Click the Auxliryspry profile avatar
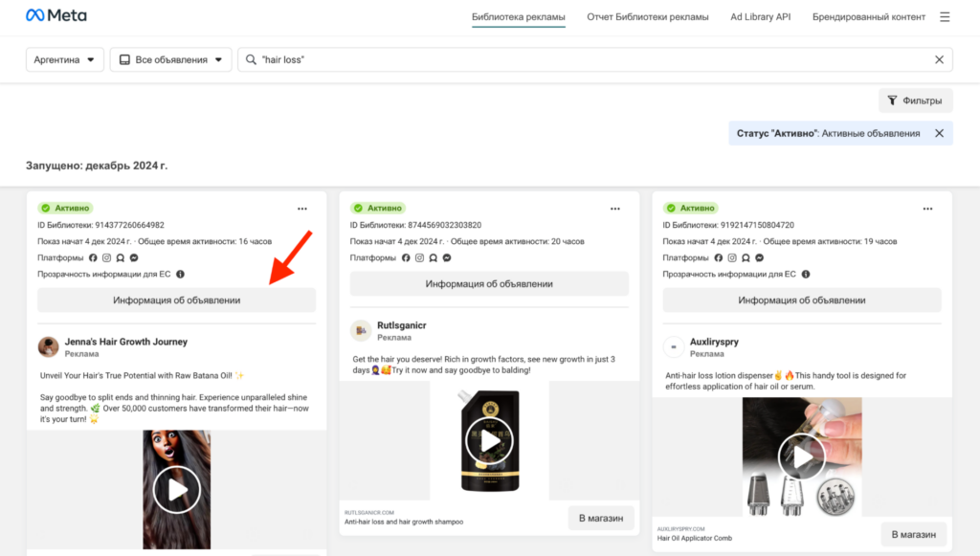980x556 pixels. tap(673, 346)
